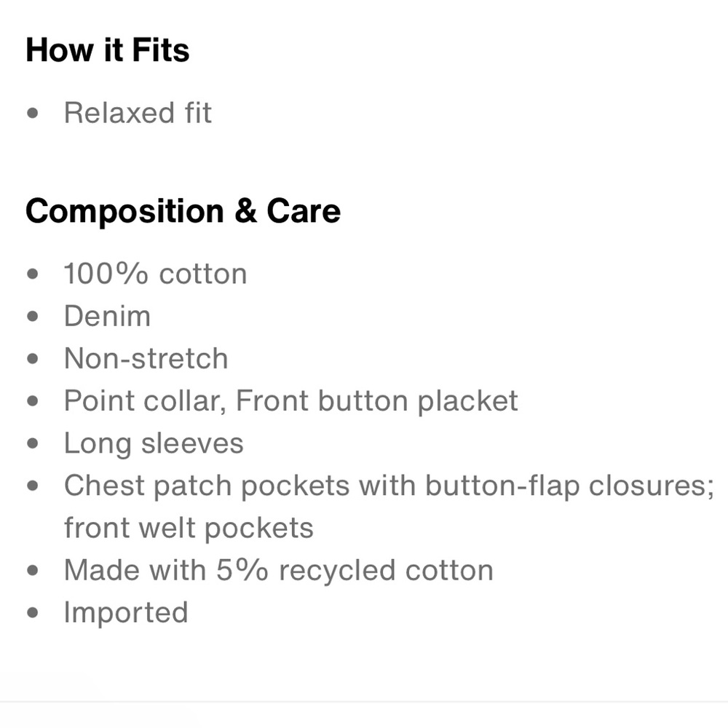The image size is (728, 728).
Task: Click the bullet beside Non-stretch
Action: click(x=33, y=358)
